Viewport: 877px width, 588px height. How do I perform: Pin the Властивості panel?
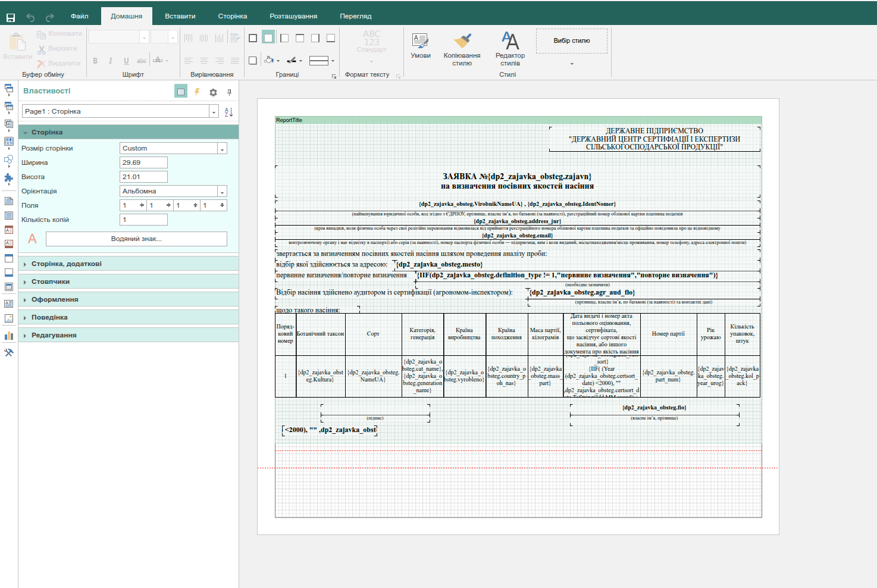tap(229, 92)
